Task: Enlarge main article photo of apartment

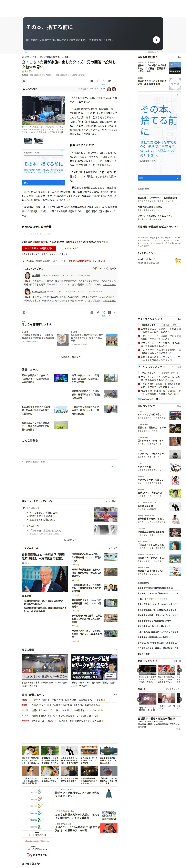Action: [44, 111]
